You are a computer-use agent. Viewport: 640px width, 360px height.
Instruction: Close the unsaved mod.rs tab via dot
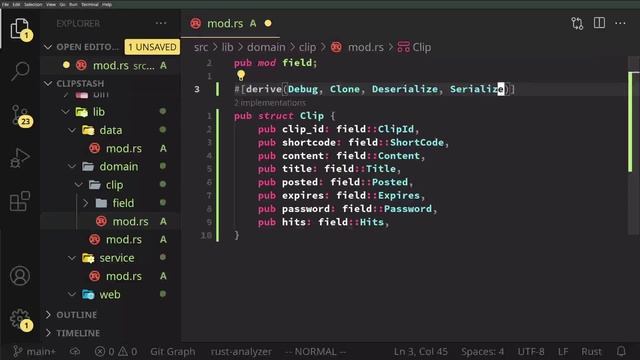coord(268,23)
